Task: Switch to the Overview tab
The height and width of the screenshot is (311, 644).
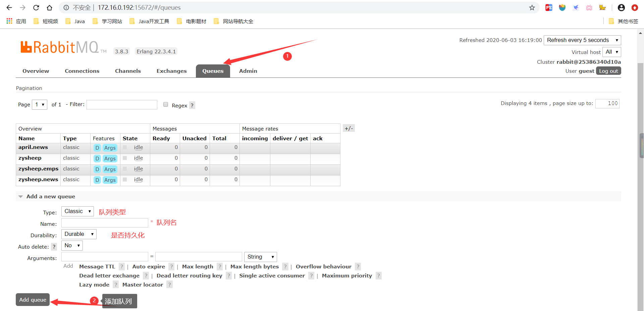Action: tap(36, 71)
